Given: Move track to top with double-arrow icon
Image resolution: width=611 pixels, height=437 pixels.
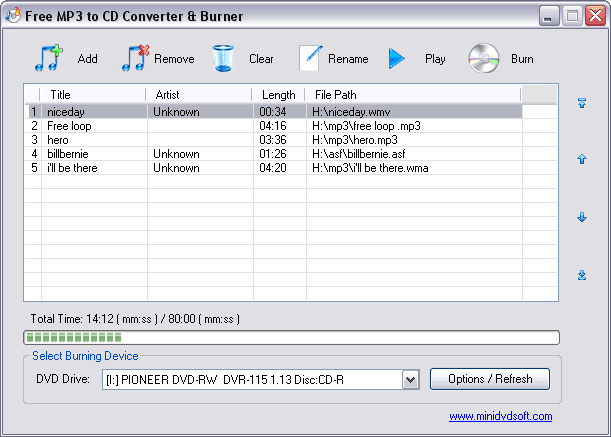Looking at the screenshot, I should (582, 103).
